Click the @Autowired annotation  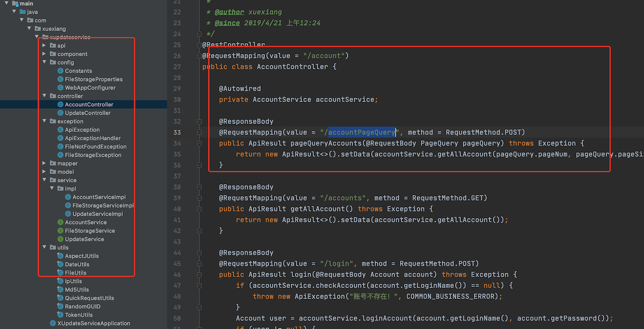coord(240,88)
